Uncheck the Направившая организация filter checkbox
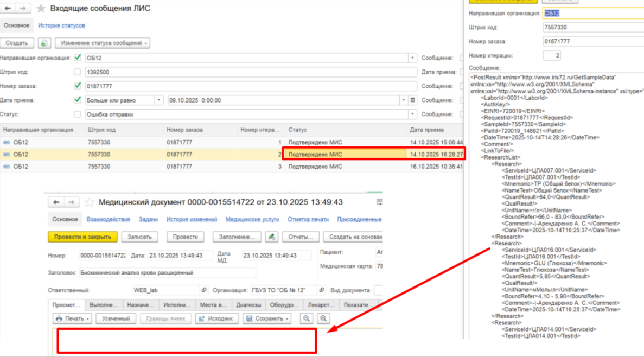The image size is (644, 357). (77, 58)
